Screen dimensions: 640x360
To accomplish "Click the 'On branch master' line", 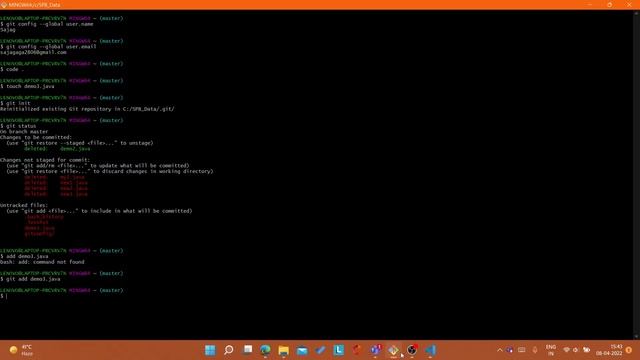I will (x=24, y=132).
